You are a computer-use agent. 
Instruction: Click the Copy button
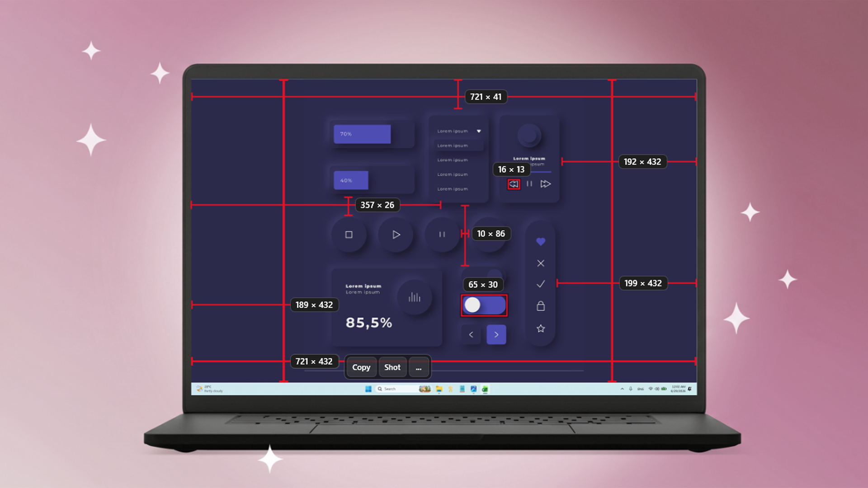coord(361,367)
